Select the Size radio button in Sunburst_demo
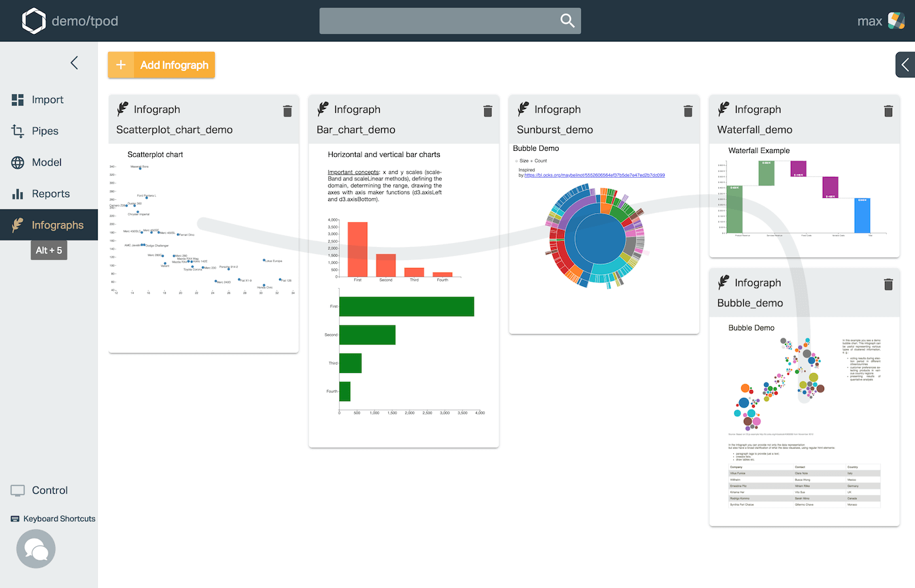Viewport: 915px width, 588px height. 516,161
